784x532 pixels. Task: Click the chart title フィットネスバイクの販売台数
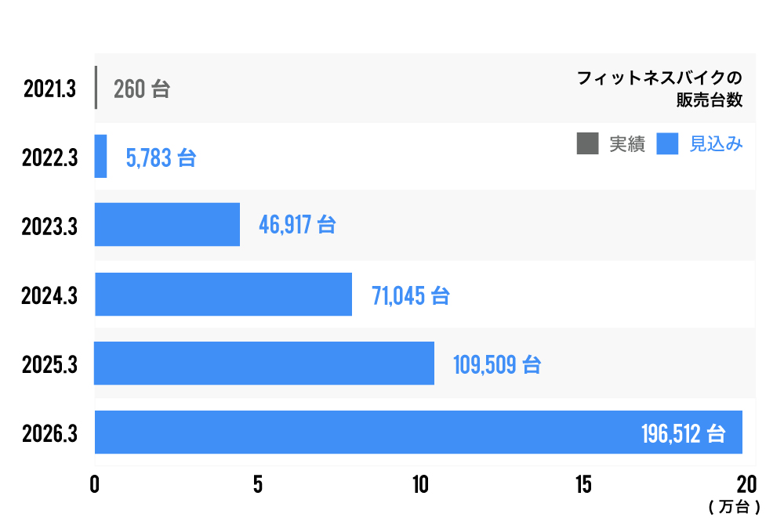pos(659,89)
